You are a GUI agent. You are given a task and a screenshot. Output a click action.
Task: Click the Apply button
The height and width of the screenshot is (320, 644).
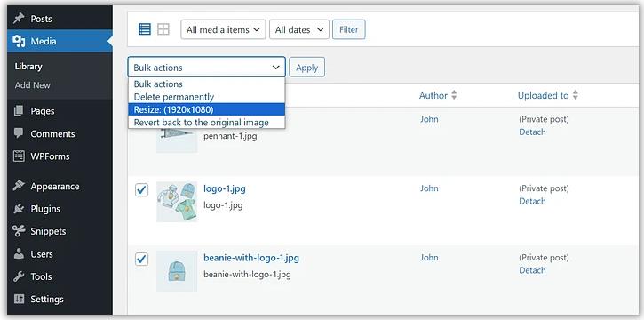tap(306, 68)
